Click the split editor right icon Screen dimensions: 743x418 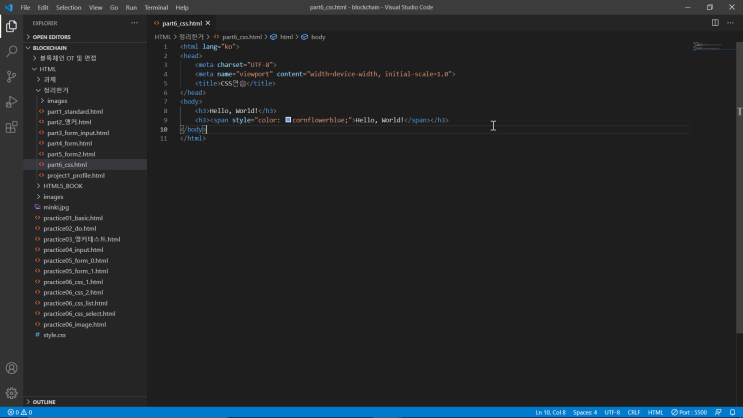click(715, 23)
